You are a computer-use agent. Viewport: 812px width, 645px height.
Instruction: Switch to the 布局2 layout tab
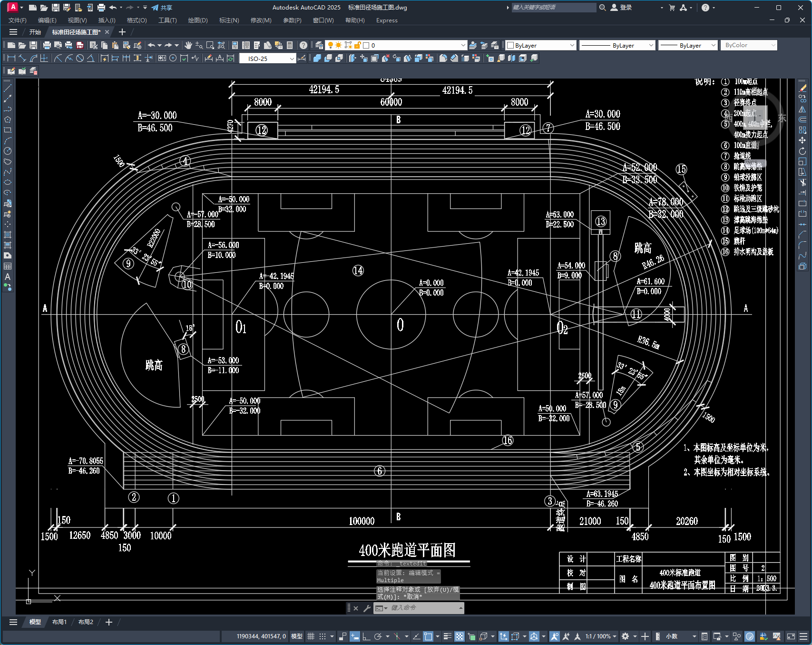point(86,622)
